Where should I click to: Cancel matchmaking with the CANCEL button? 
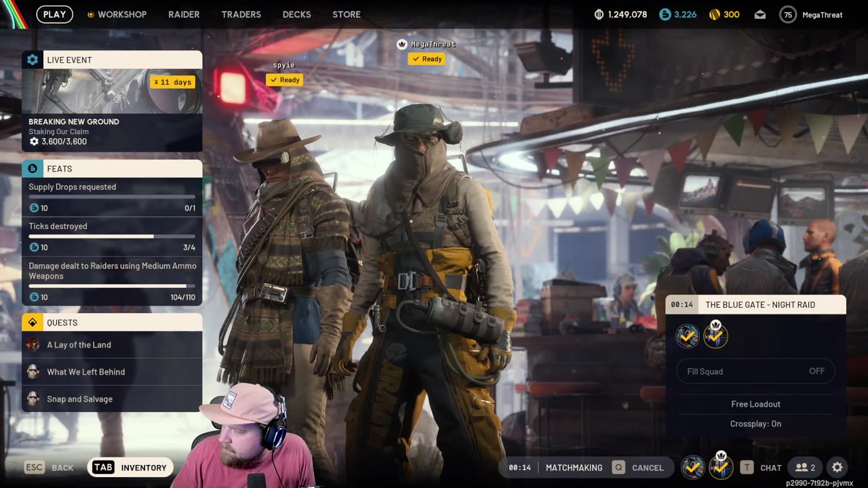(638, 468)
